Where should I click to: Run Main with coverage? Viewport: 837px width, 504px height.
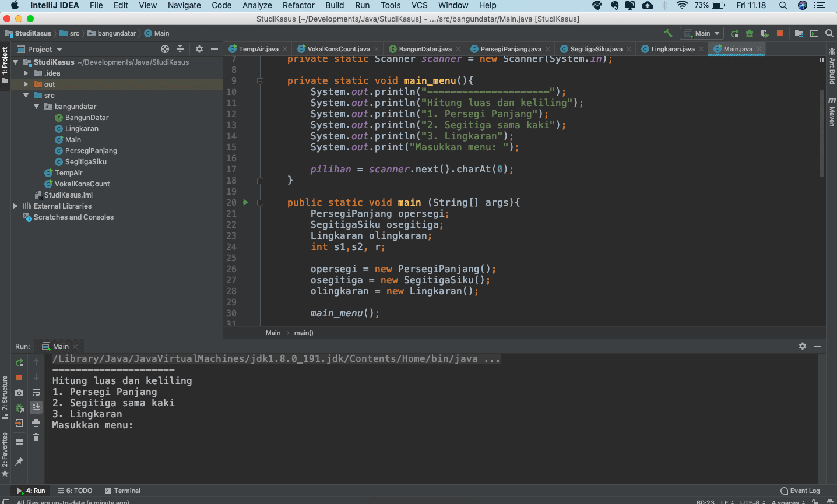point(764,33)
